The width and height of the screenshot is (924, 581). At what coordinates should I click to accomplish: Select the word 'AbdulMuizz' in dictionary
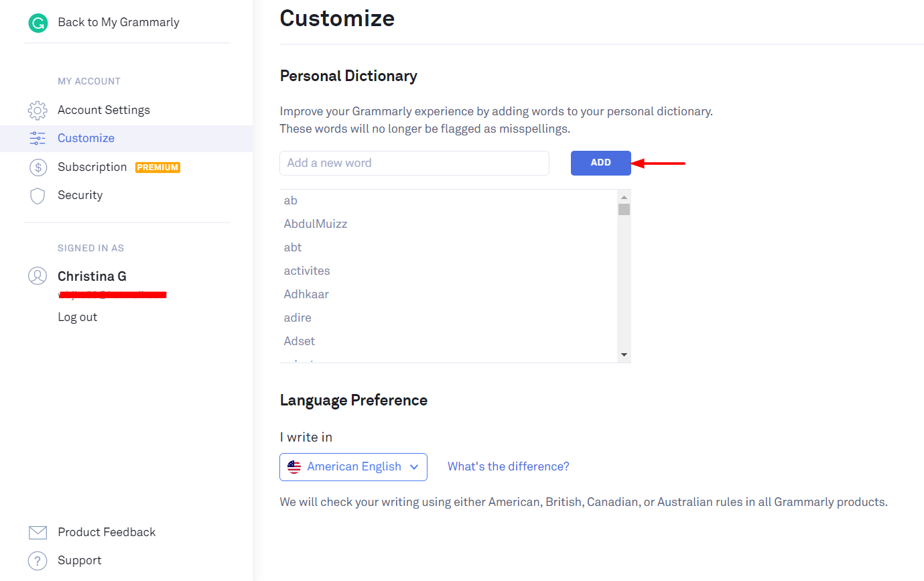click(x=316, y=224)
